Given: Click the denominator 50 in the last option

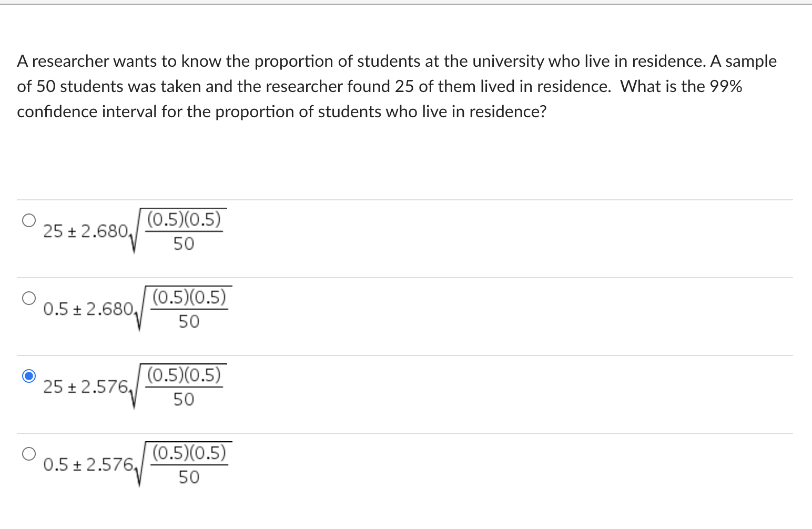Looking at the screenshot, I should coord(189,477).
